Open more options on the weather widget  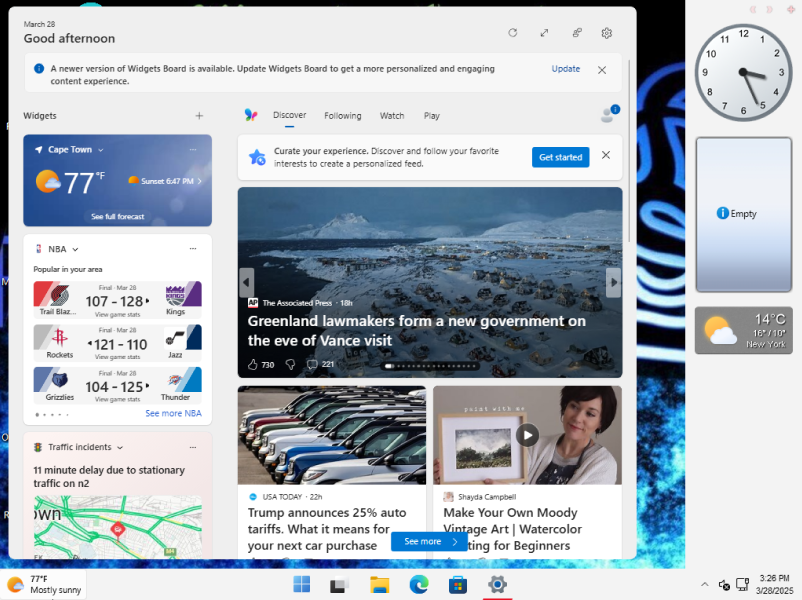pyautogui.click(x=193, y=149)
